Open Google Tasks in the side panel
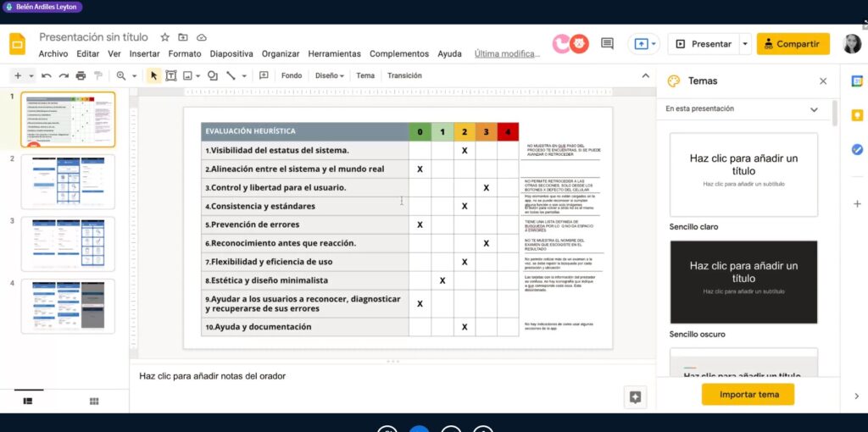This screenshot has width=868, height=432. tap(857, 149)
